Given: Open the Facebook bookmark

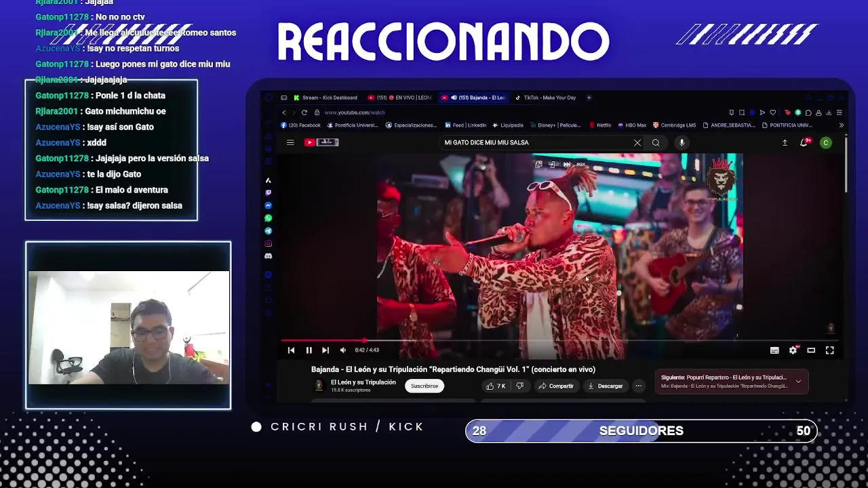Looking at the screenshot, I should tap(300, 125).
